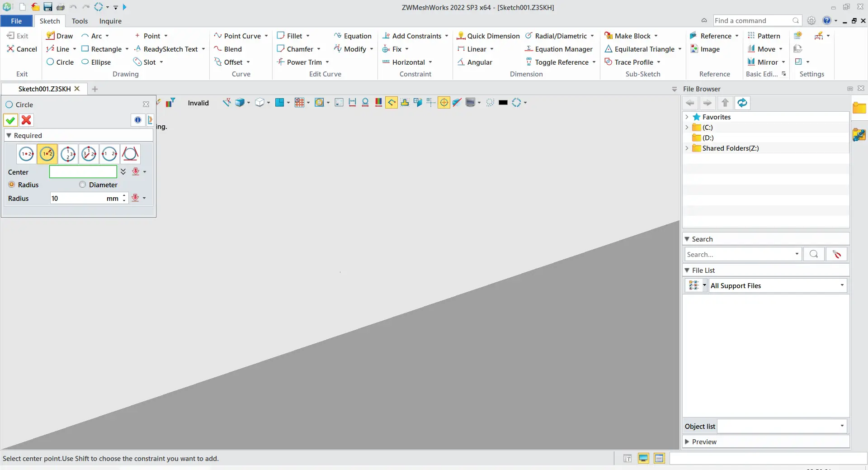Select three-point circle method
This screenshot has width=868, height=470.
[68, 154]
